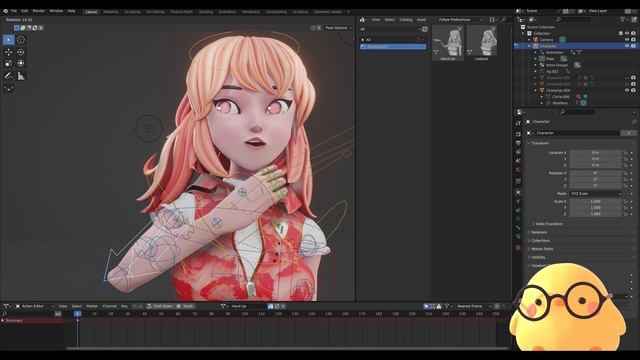Viewport: 640px width, 360px height.
Task: Expand the Relations panel
Action: click(539, 232)
